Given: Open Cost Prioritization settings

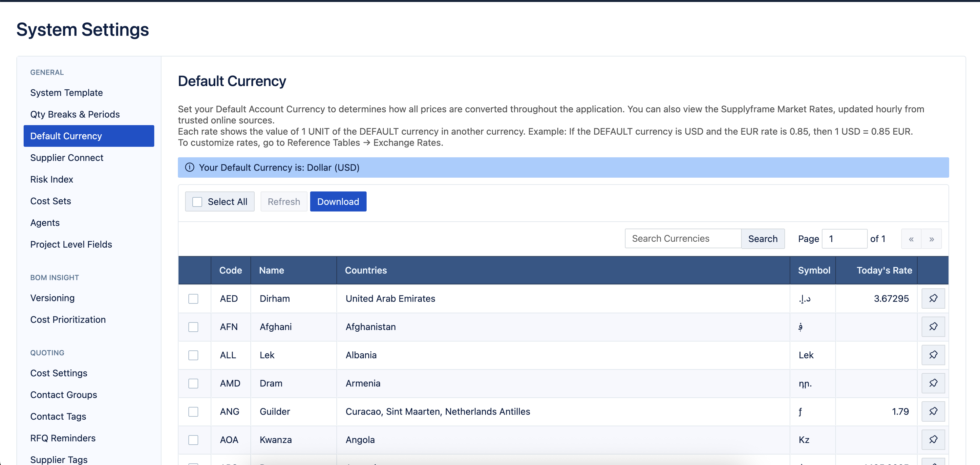Looking at the screenshot, I should pyautogui.click(x=89, y=320).
